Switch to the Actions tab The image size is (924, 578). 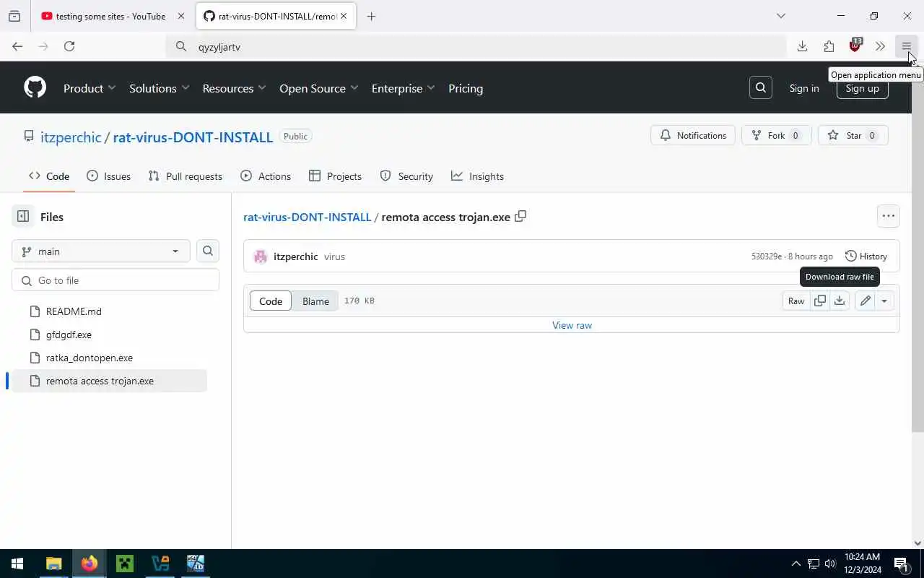266,176
